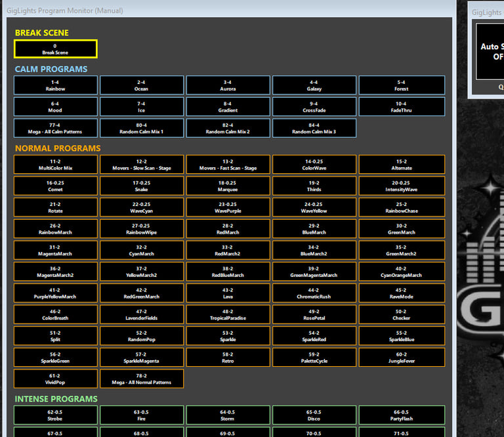Start the 14-0.25 ColorWave program
Screen dimensions: 504x437
click(x=314, y=165)
